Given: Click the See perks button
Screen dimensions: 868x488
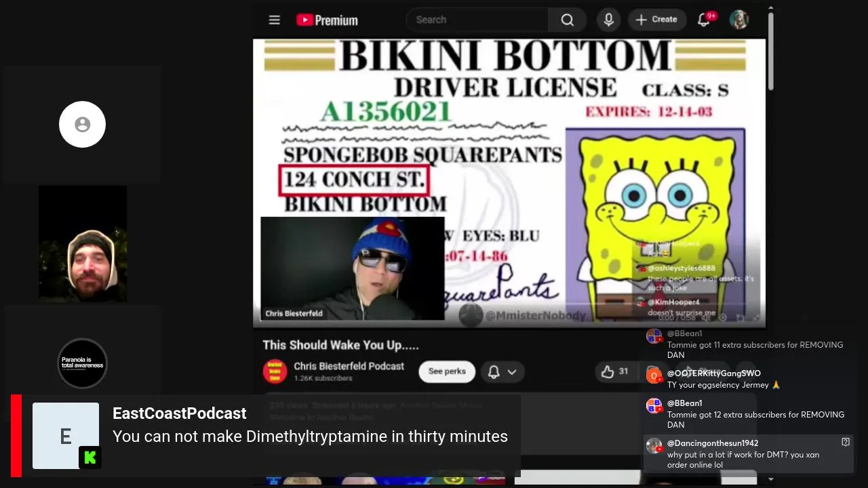Looking at the screenshot, I should point(447,371).
